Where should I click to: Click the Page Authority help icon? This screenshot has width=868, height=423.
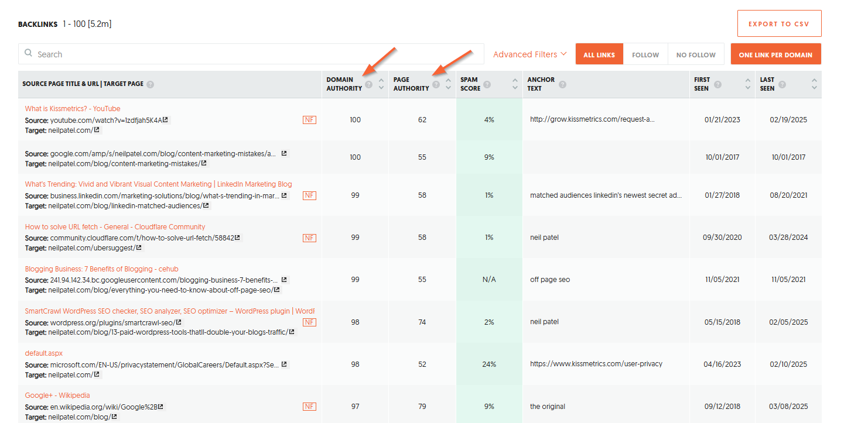(x=436, y=84)
